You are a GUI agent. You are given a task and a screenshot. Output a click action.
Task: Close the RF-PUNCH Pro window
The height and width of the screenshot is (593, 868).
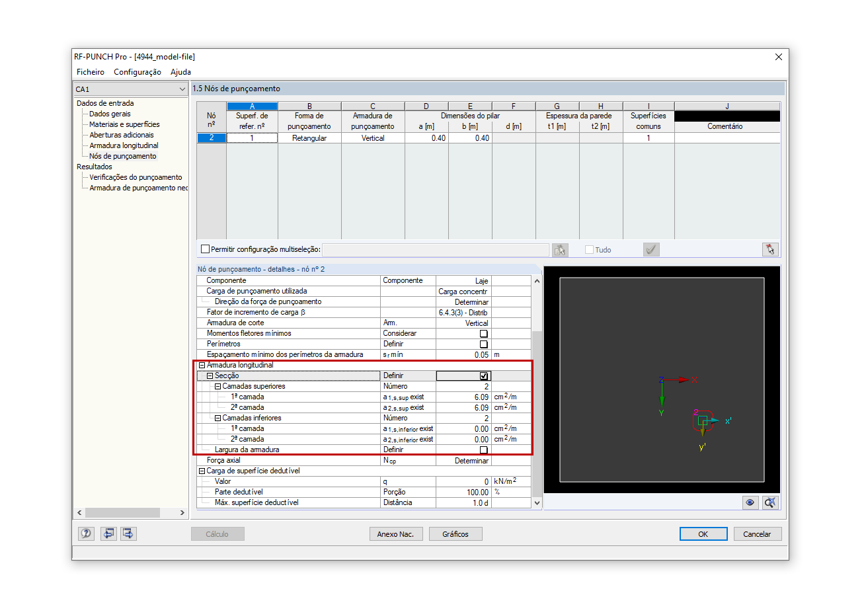pyautogui.click(x=778, y=57)
